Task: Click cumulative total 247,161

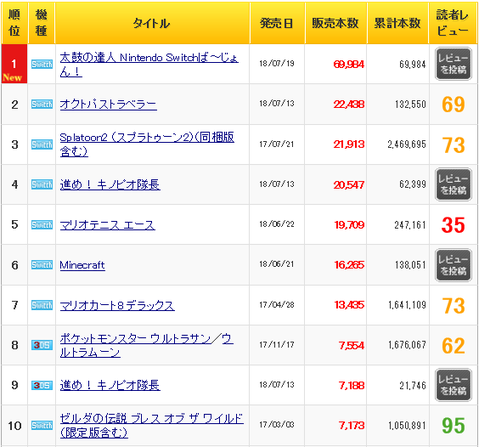Action: [x=410, y=225]
